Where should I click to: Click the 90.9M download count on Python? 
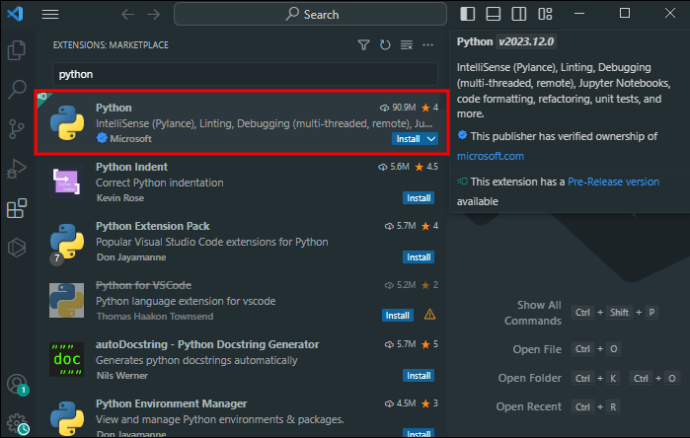click(398, 107)
